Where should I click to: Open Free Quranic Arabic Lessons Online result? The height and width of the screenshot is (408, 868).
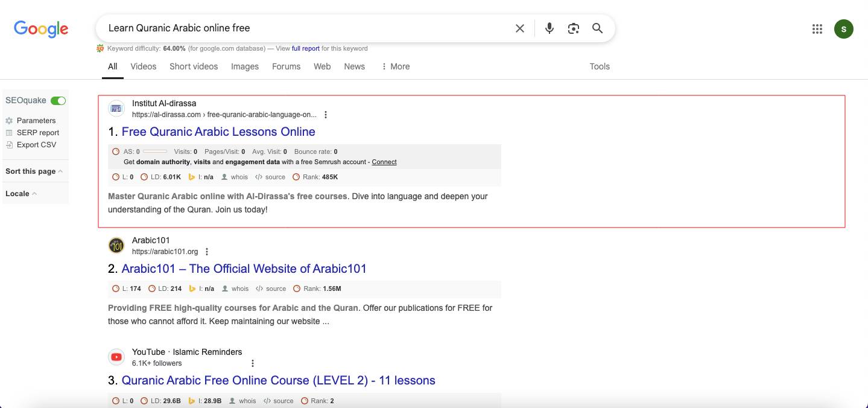click(218, 132)
